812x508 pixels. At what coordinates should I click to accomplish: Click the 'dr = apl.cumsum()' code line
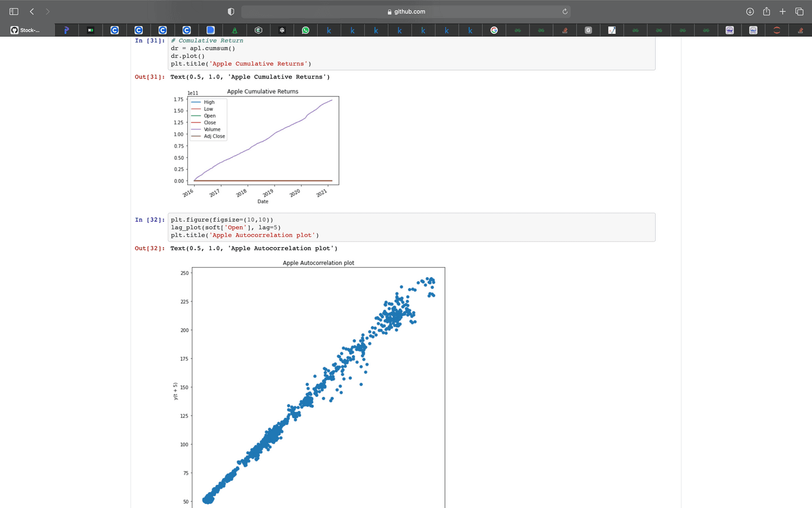pyautogui.click(x=203, y=49)
